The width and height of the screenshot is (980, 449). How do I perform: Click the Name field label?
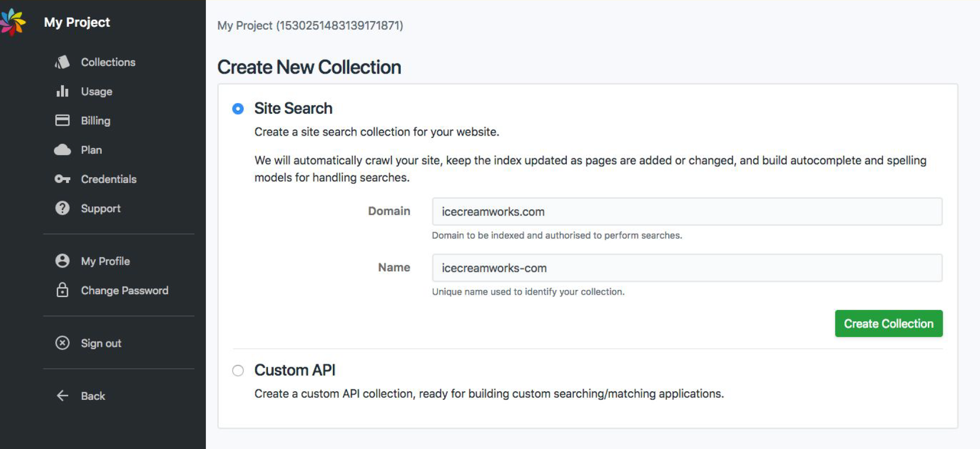394,267
